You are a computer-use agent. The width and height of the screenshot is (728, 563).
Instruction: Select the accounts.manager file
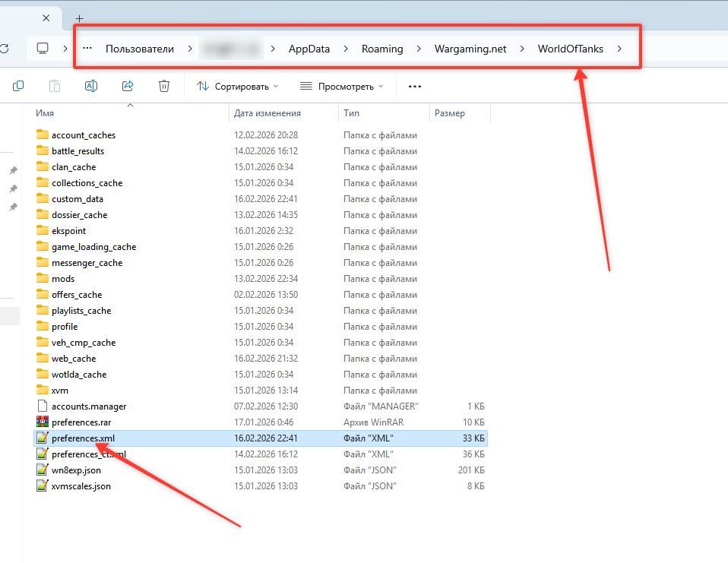point(88,406)
